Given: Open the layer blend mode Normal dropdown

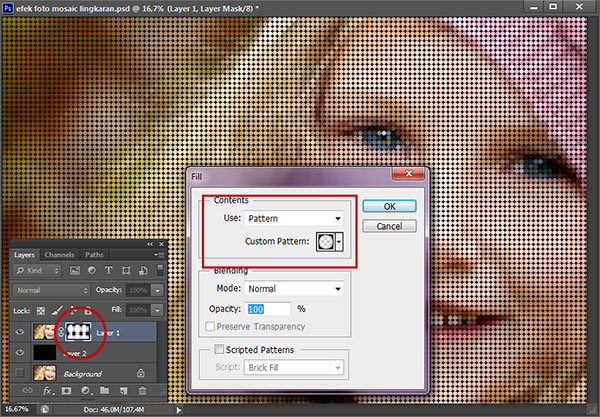Looking at the screenshot, I should [x=51, y=290].
